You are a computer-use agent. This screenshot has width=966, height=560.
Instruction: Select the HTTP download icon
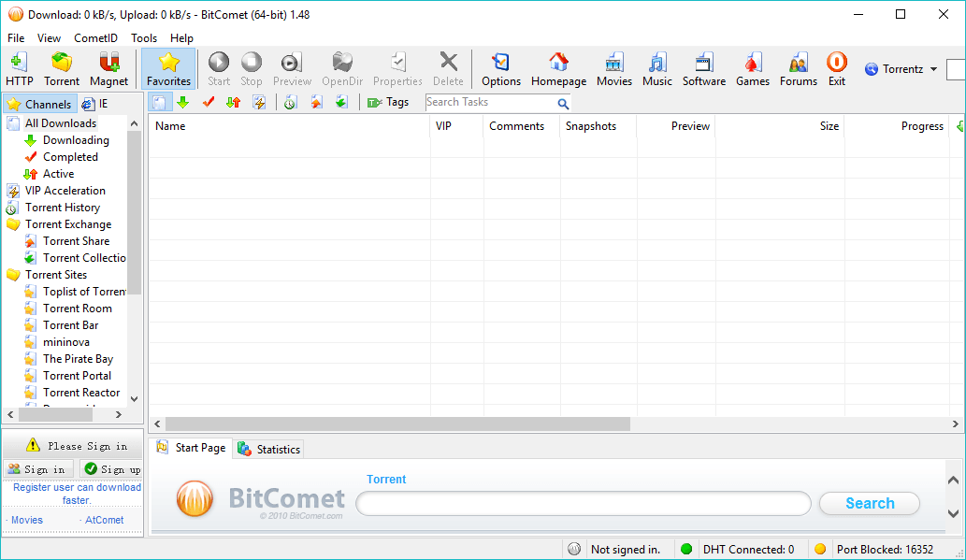tap(19, 68)
